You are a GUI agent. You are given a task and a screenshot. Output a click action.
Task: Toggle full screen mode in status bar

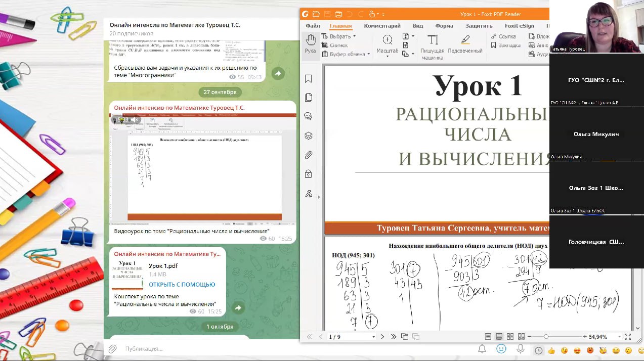628,337
